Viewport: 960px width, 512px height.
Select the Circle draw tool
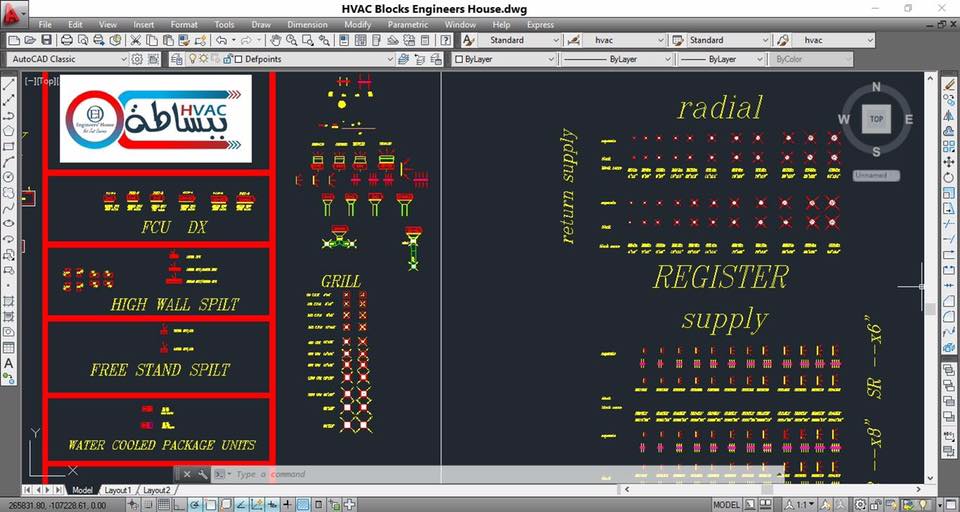9,177
